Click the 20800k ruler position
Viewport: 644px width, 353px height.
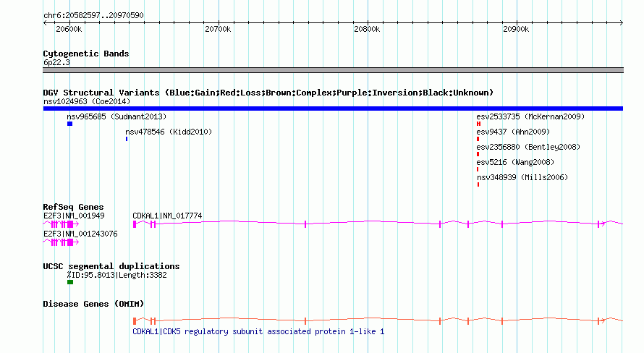click(367, 29)
